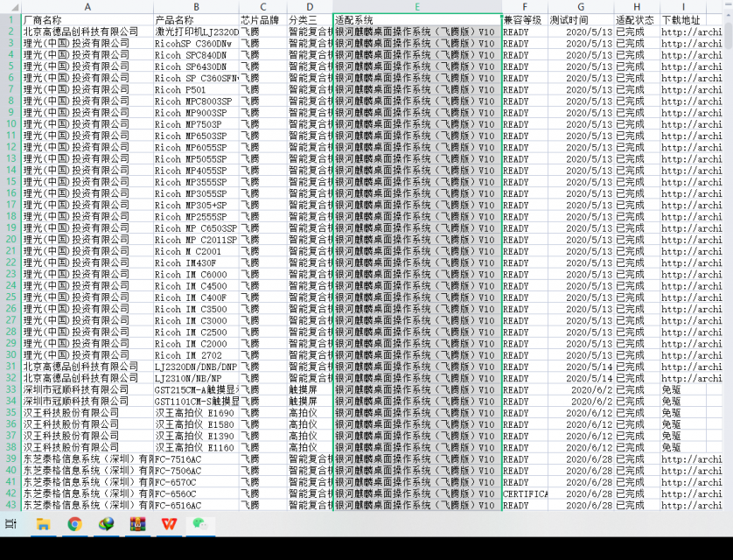The image size is (733, 560).
Task: Select column H by its header
Action: [637, 7]
